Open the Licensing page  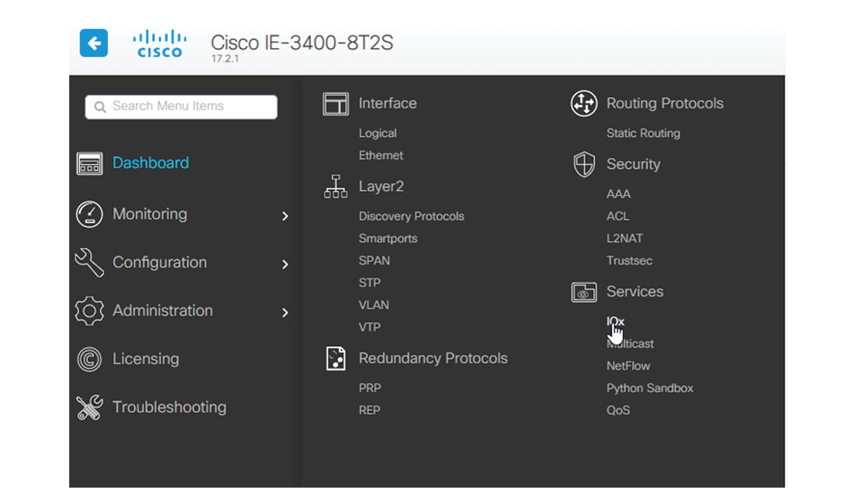(146, 358)
